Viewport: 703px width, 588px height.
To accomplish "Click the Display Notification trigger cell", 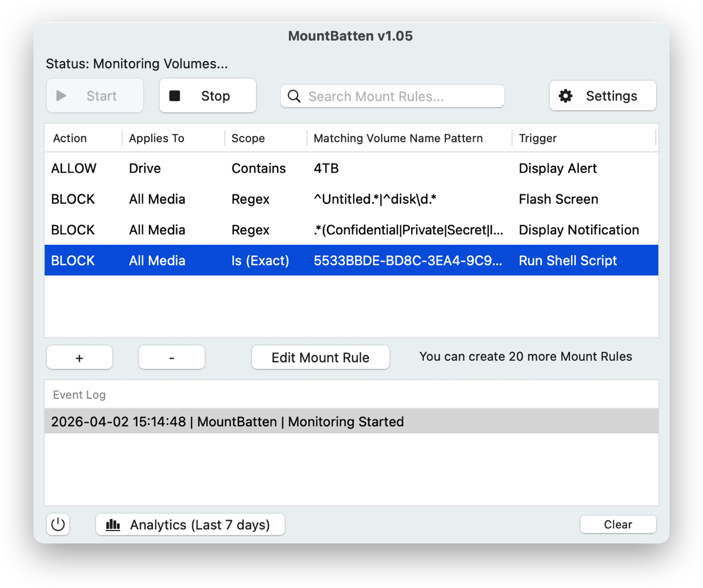I will (x=579, y=230).
